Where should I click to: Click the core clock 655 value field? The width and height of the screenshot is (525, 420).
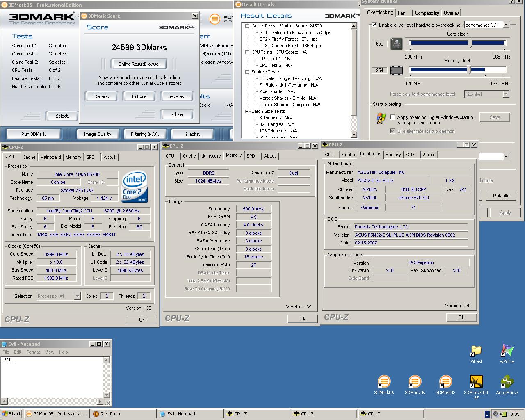[379, 43]
